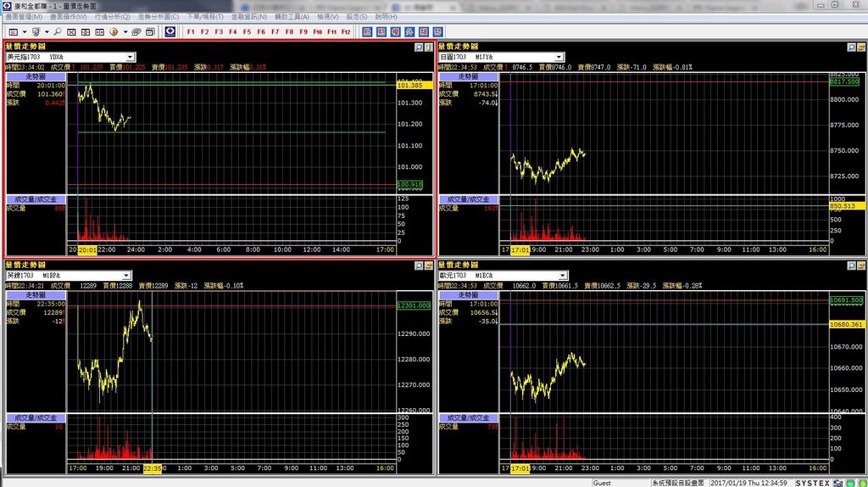
Task: Click settings icon beside magnifier in 英鎊1703 panel
Action: coord(428,266)
